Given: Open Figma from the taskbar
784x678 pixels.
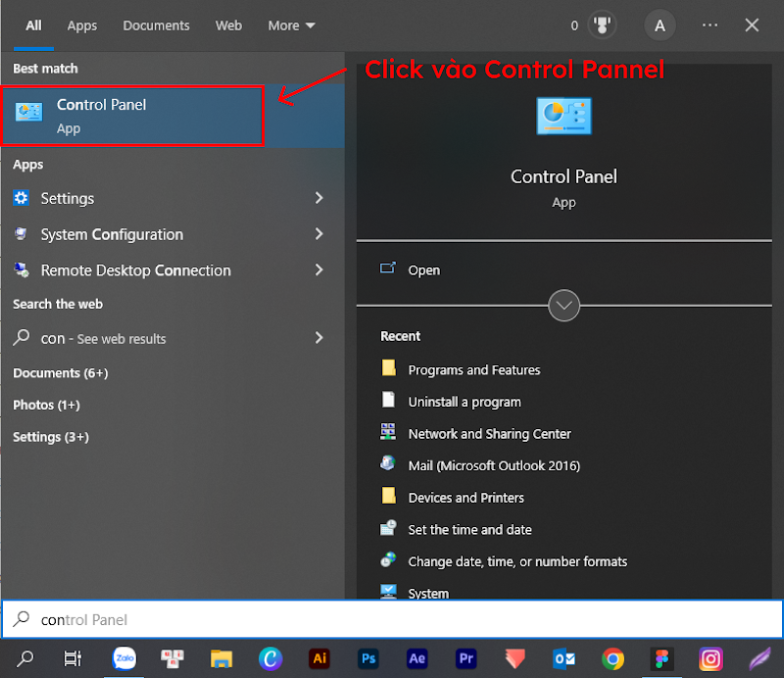Looking at the screenshot, I should click(662, 658).
